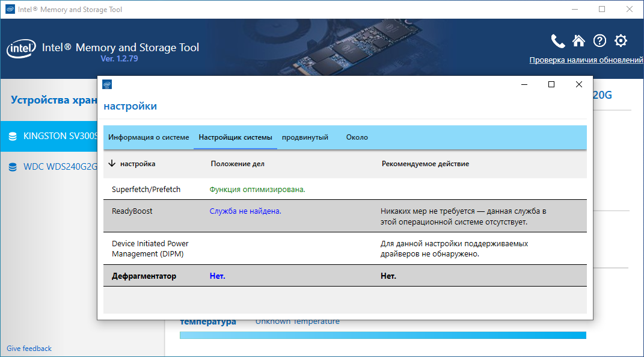Click the WDC drive disk icon
Screen dimensions: 644x357
13,167
